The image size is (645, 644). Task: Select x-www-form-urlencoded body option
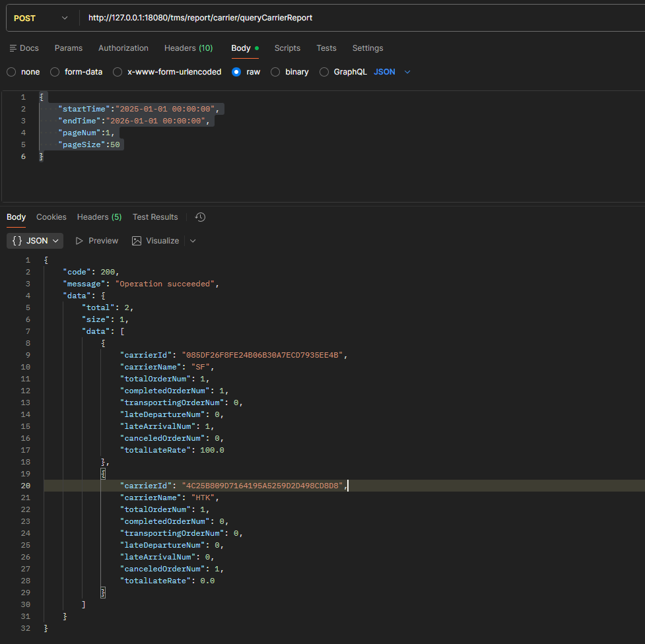point(118,72)
